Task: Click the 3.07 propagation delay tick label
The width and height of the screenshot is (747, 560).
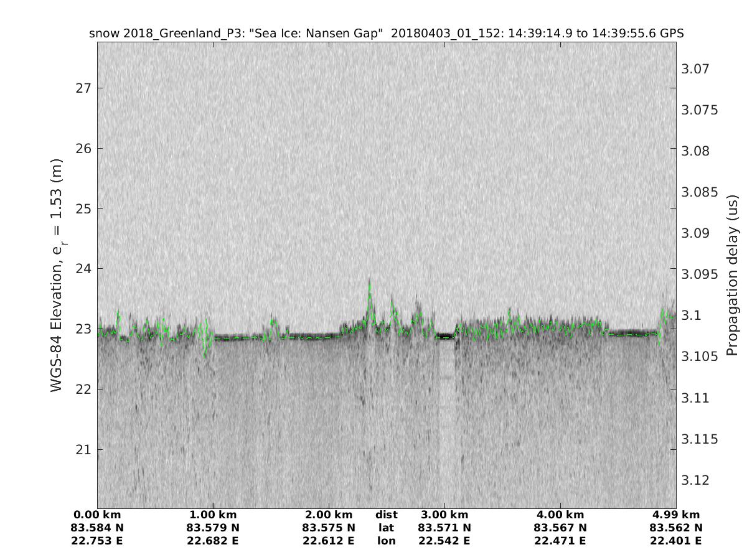Action: point(695,68)
